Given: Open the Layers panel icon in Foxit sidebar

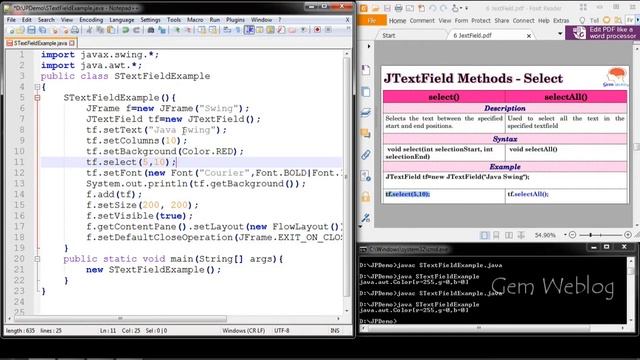Looking at the screenshot, I should (366, 113).
